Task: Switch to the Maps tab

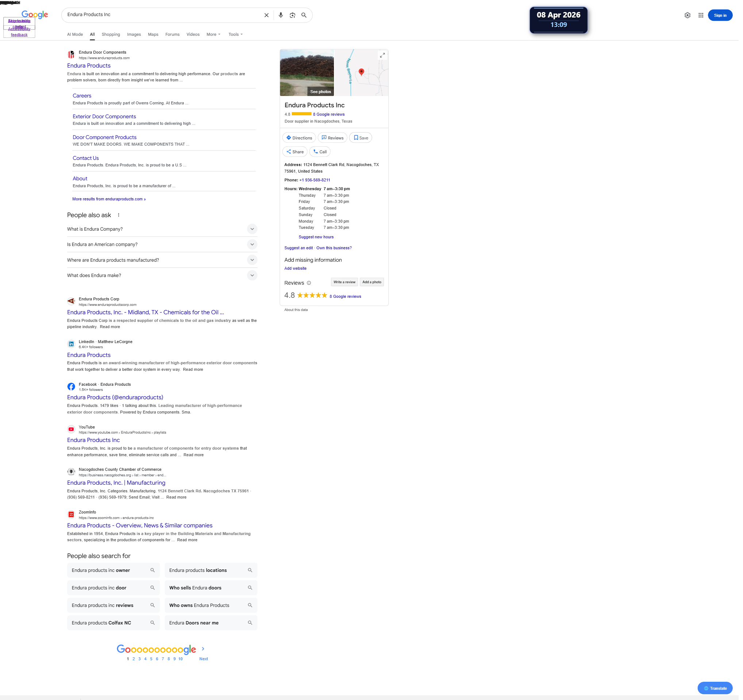Action: click(154, 34)
